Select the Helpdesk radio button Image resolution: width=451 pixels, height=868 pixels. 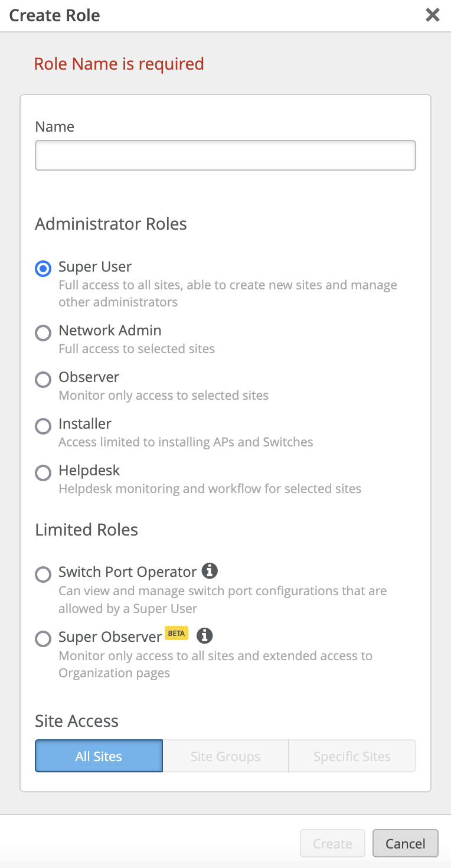(43, 472)
